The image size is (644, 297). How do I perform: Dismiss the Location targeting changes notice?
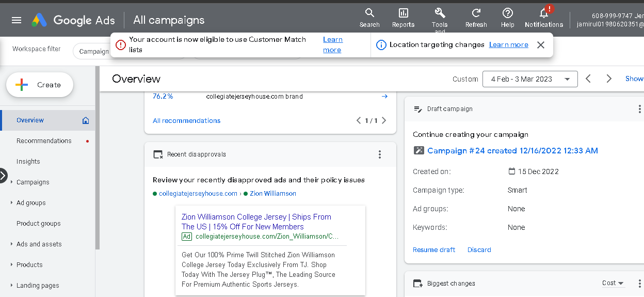pyautogui.click(x=541, y=45)
